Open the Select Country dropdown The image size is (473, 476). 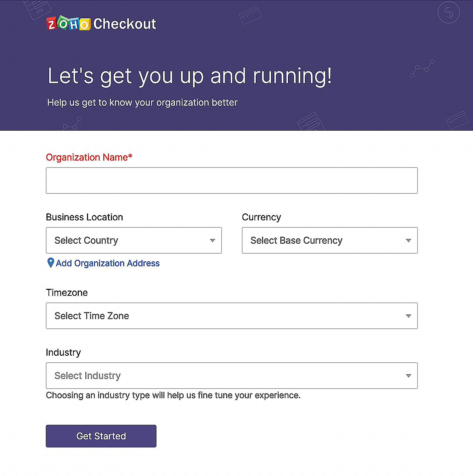(x=134, y=240)
